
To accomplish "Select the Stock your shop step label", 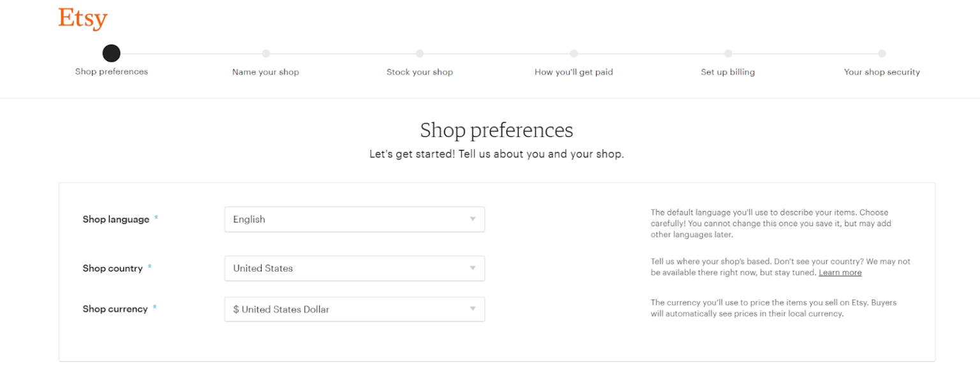I will click(x=419, y=71).
